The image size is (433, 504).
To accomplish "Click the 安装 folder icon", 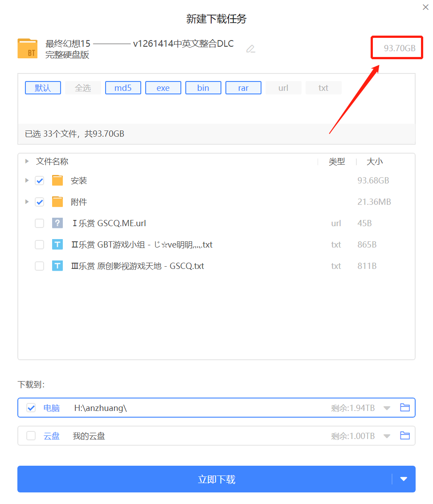I will (x=57, y=180).
